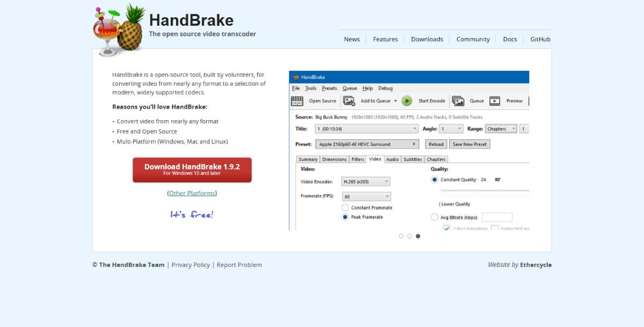Go to the GitHub link

pyautogui.click(x=540, y=39)
